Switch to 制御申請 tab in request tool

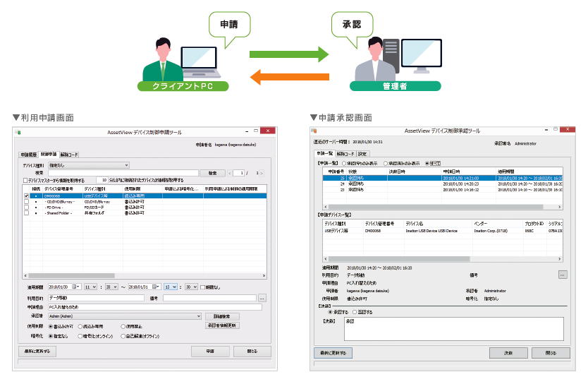49,154
